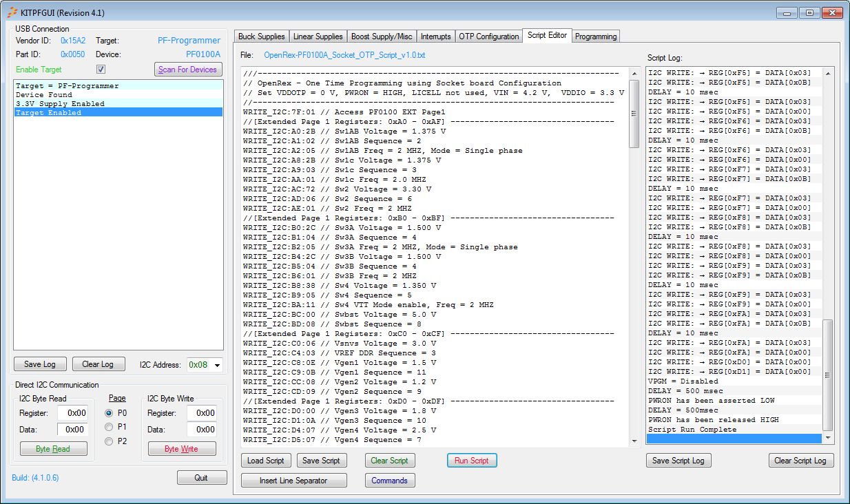Click 'Script Run Complete' log entry
This screenshot has height=504, width=850.
pyautogui.click(x=734, y=429)
